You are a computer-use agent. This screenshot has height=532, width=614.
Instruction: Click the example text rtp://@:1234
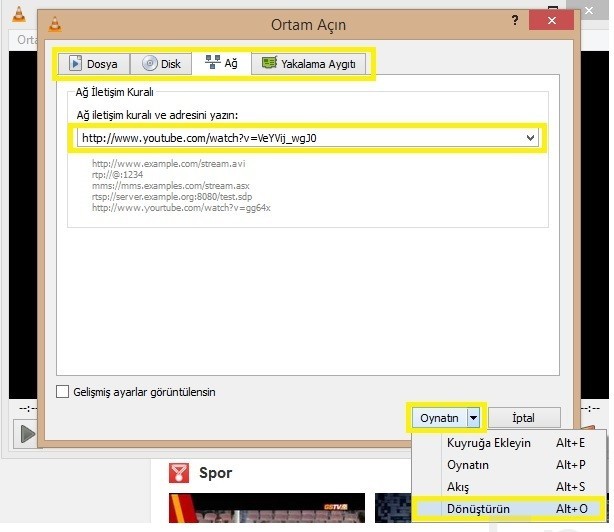click(117, 175)
